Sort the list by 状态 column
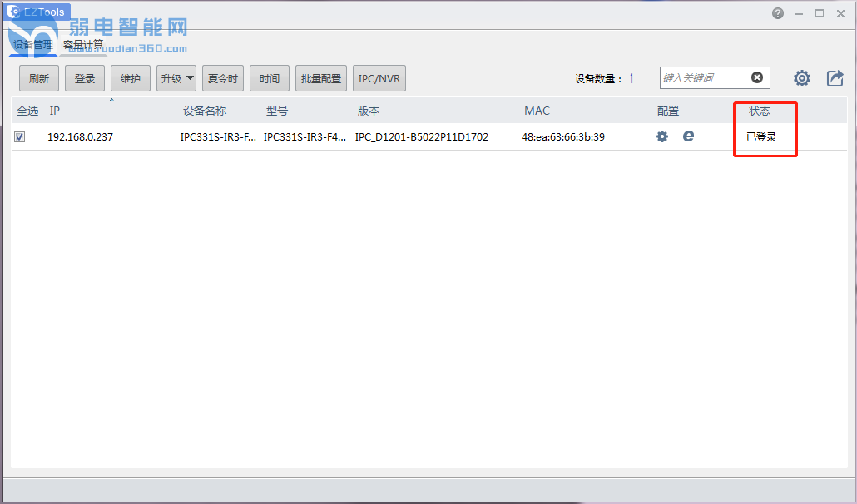This screenshot has height=504, width=857. tap(759, 111)
